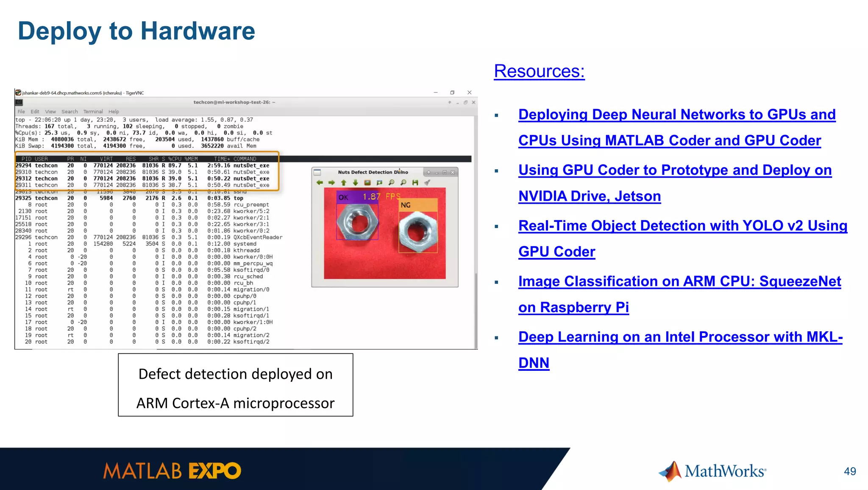The width and height of the screenshot is (868, 490).
Task: Click the grey broom clear icon
Action: click(427, 182)
